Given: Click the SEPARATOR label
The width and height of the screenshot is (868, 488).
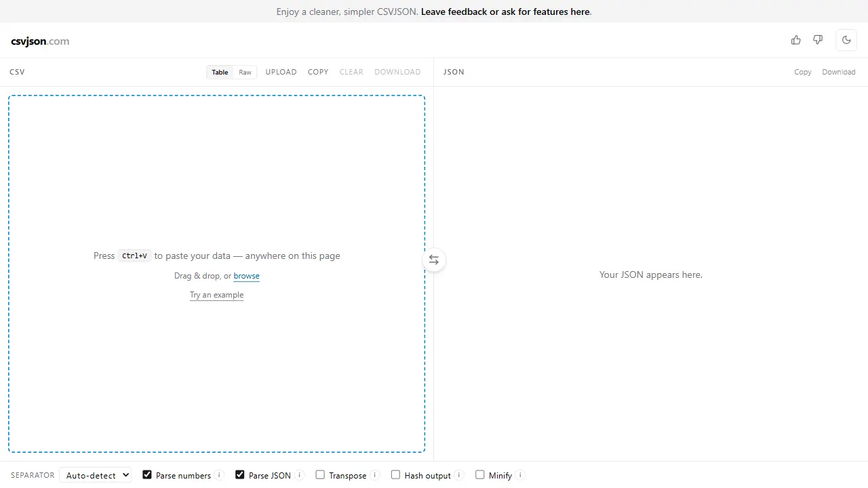Looking at the screenshot, I should 33,475.
